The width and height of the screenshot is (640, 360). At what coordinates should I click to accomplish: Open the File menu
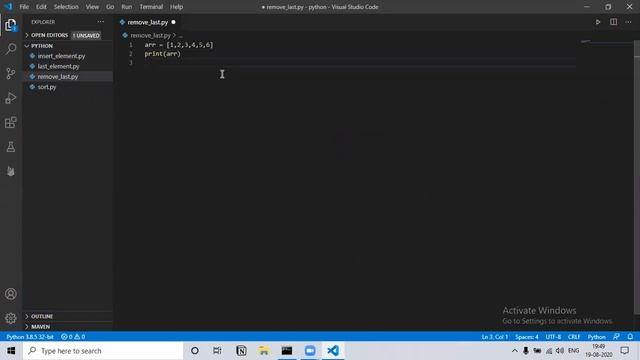24,7
